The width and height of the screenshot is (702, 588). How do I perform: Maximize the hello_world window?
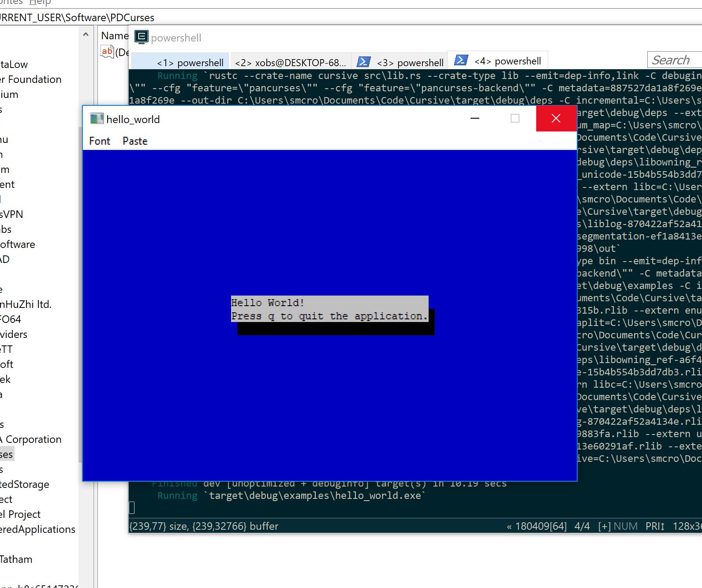coord(515,118)
